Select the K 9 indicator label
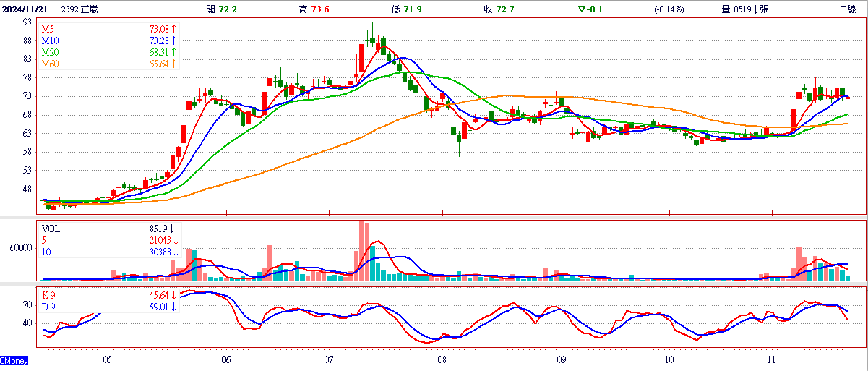Screen dimensions: 868x371 pos(48,295)
